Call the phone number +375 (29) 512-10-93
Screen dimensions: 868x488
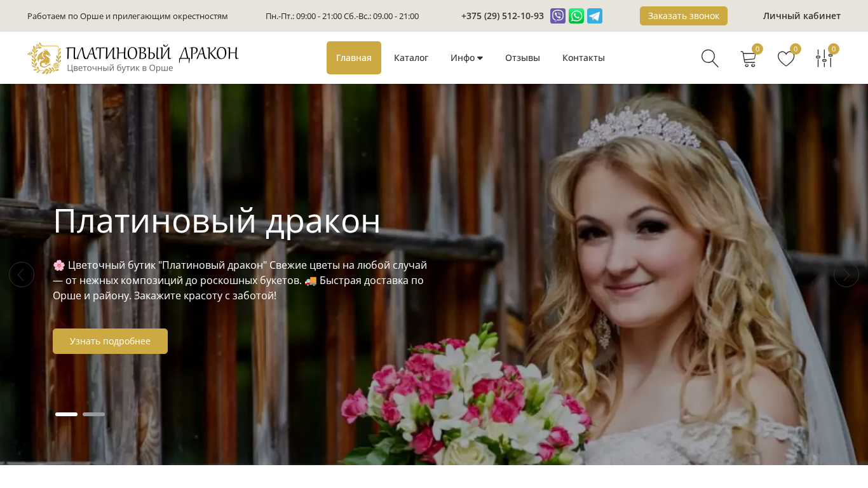click(503, 16)
